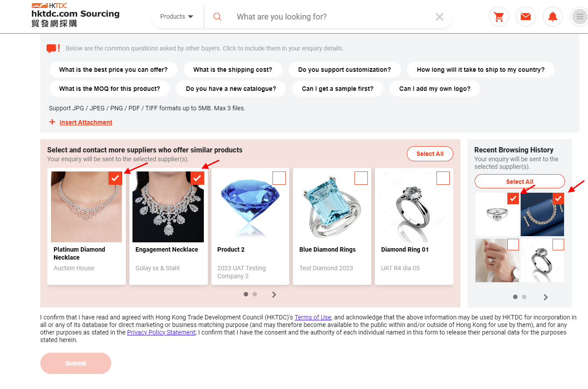Click the plus icon beside Insert Attachment
Viewport: 588px width, 389px height.
click(x=52, y=122)
